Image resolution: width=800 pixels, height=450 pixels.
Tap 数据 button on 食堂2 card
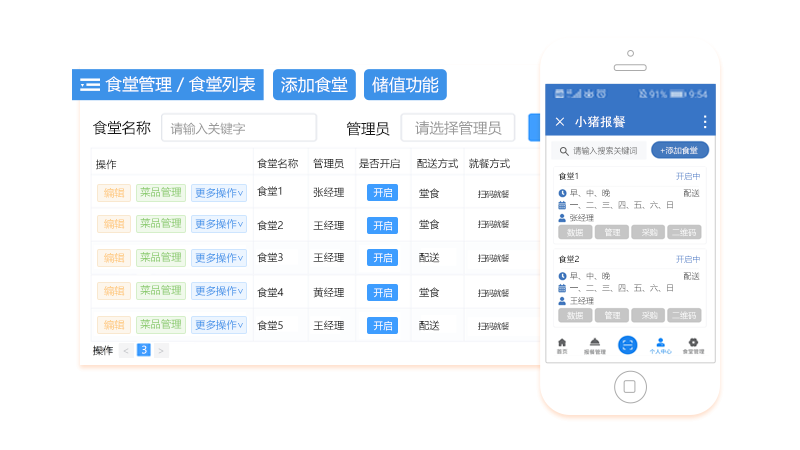[x=575, y=315]
